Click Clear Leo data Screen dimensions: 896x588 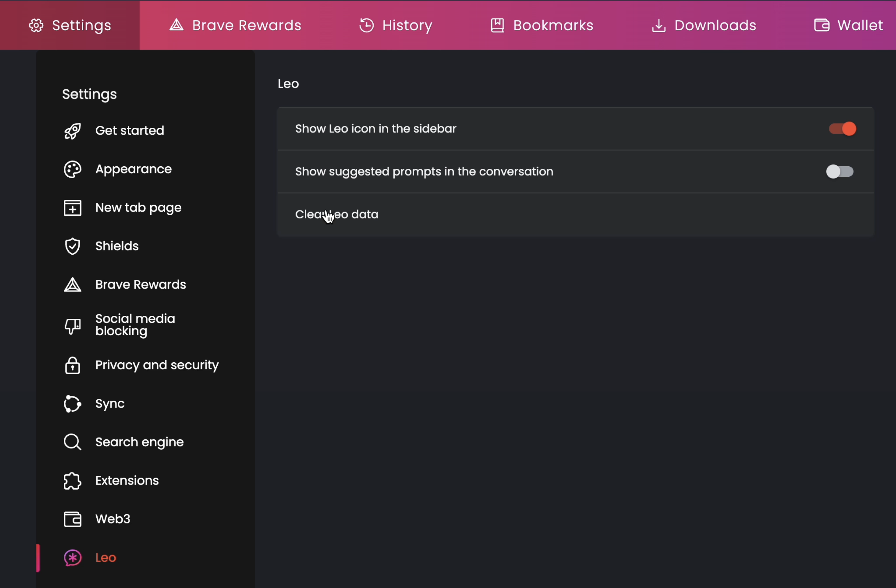337,215
